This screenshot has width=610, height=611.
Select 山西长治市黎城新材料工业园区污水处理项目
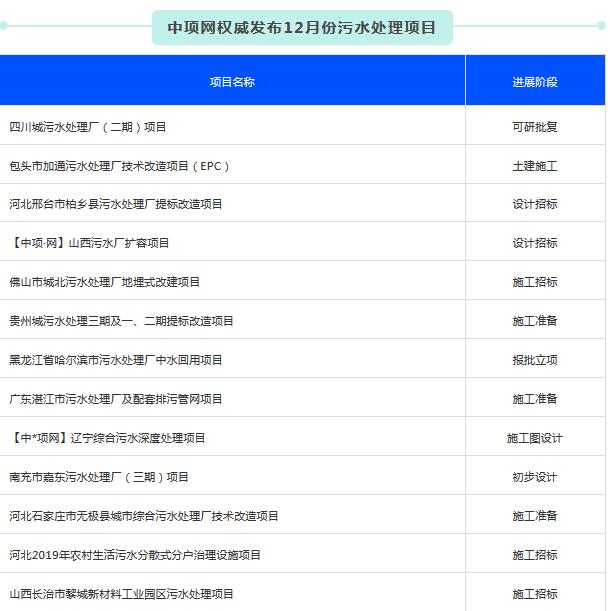click(121, 594)
